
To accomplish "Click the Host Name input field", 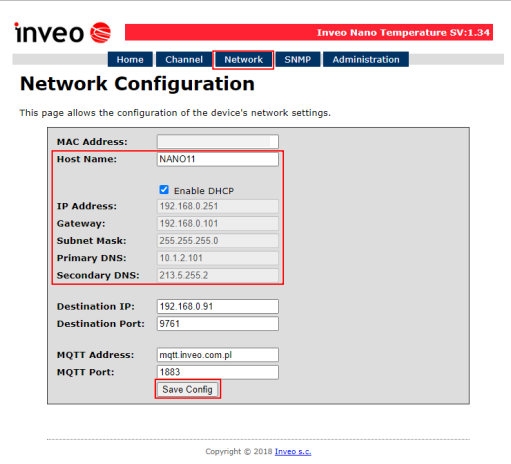I will coord(218,159).
